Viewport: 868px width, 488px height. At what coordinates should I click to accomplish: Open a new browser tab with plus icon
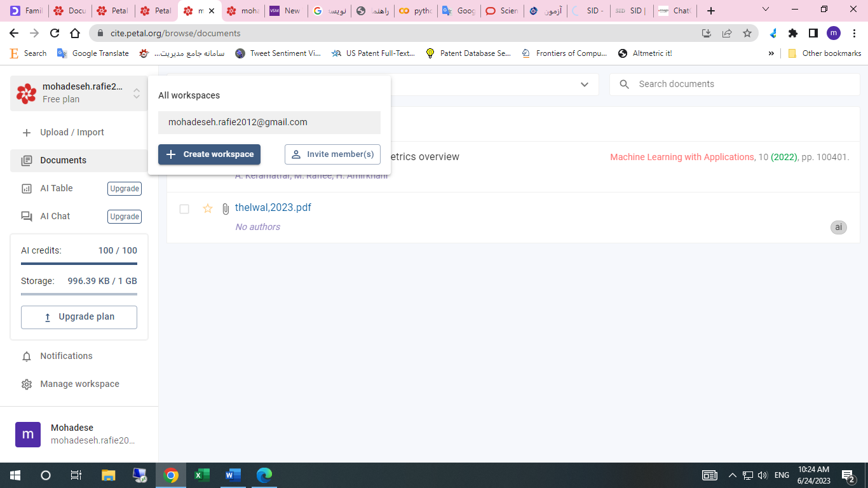tap(711, 11)
